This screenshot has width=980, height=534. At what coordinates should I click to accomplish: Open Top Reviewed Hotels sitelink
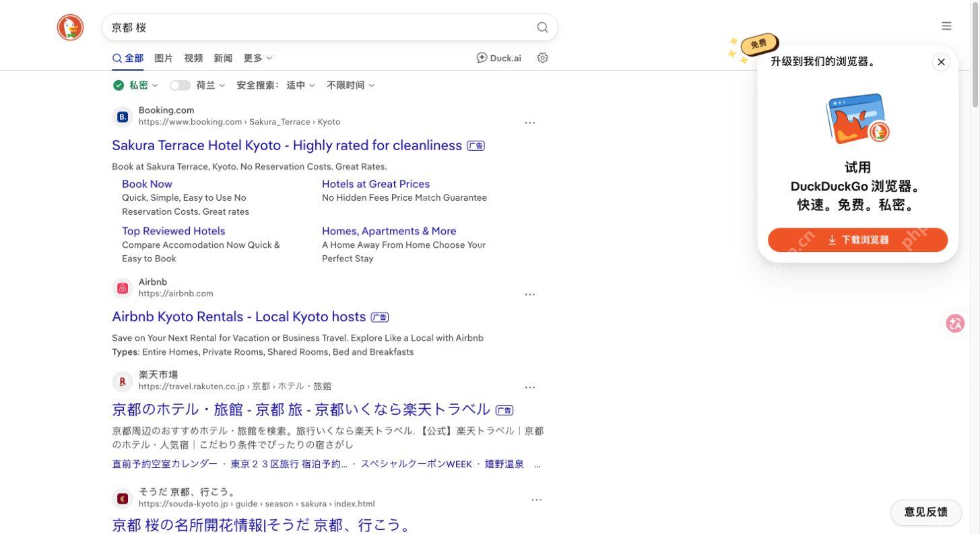174,231
